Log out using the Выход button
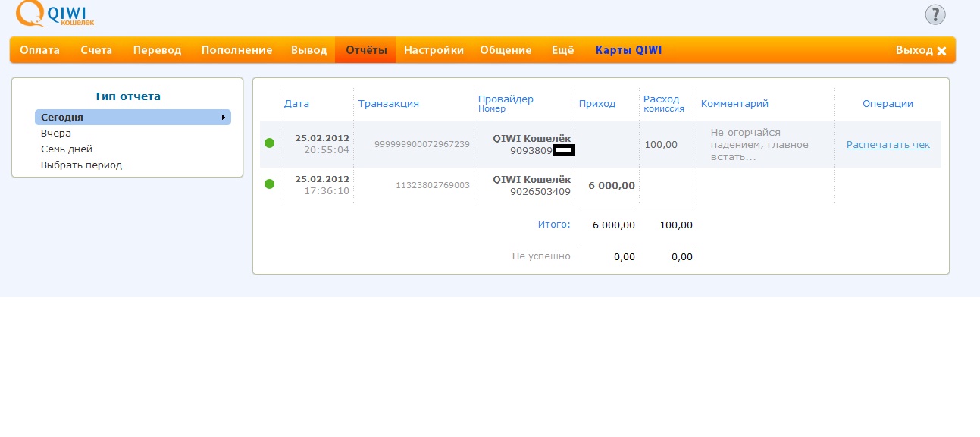 pyautogui.click(x=921, y=50)
